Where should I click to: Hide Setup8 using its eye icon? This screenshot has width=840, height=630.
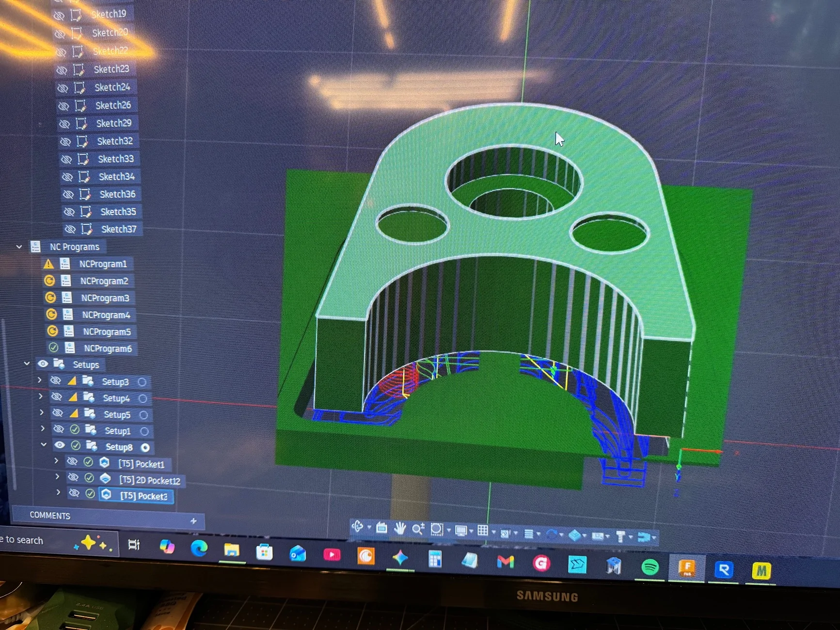[60, 445]
